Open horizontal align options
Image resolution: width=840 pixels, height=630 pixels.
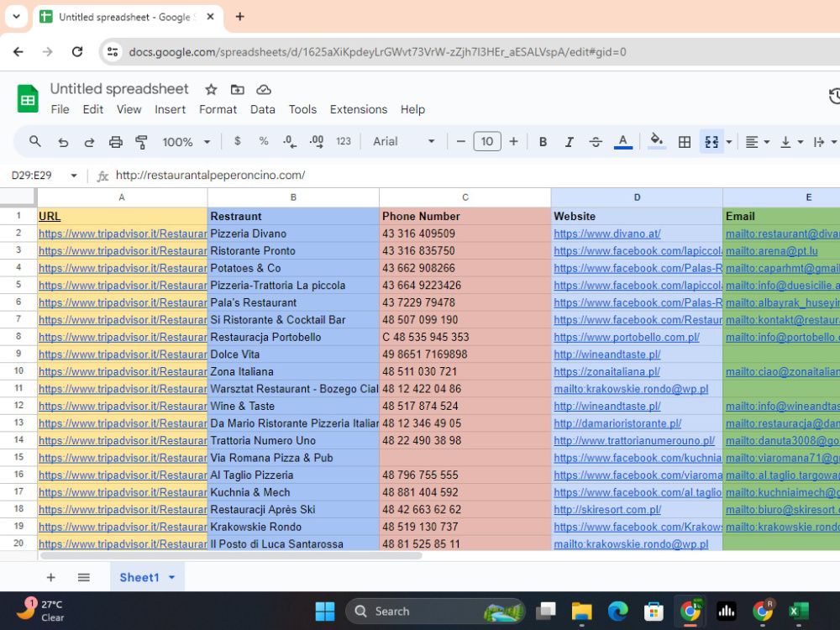pyautogui.click(x=757, y=142)
